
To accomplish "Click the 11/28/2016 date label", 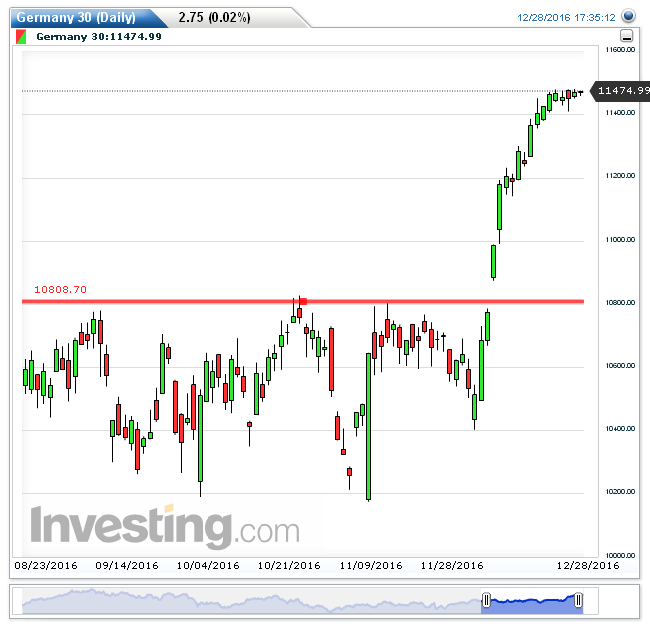I will tap(452, 566).
